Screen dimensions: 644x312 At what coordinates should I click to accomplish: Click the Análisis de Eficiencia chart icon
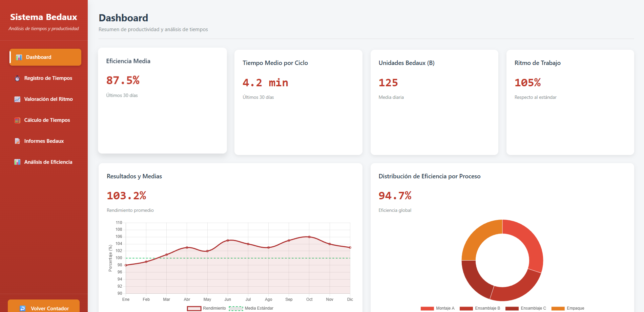[x=17, y=162]
